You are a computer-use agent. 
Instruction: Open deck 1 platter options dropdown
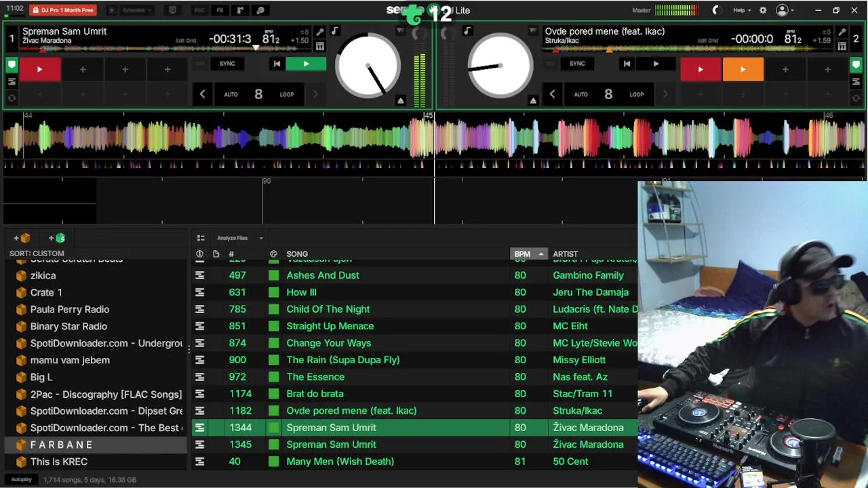click(x=400, y=31)
